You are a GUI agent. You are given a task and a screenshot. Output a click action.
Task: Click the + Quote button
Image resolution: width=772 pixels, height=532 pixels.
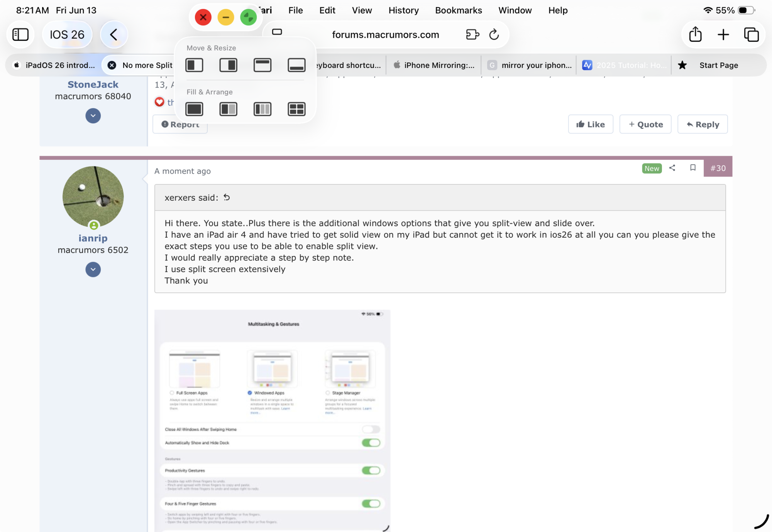[645, 124]
